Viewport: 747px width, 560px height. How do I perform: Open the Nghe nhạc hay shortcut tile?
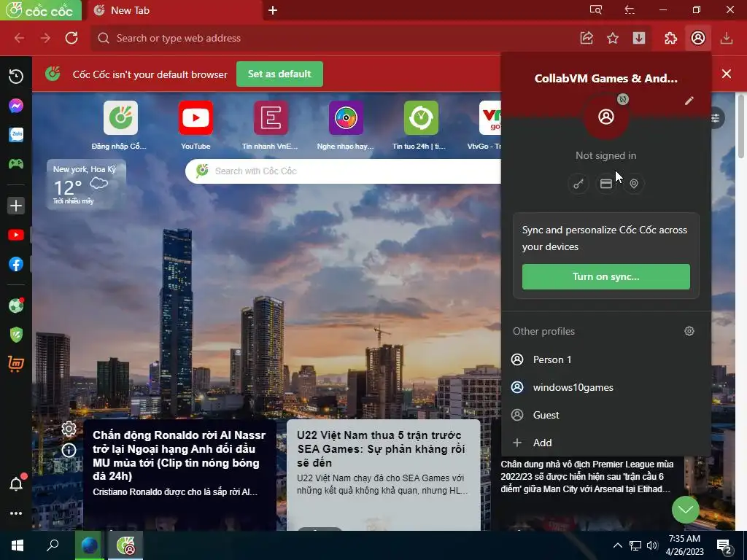[x=346, y=125]
